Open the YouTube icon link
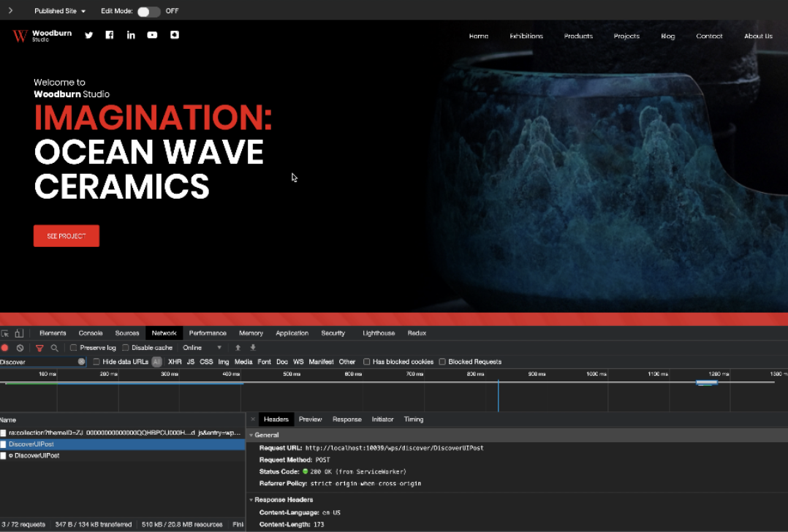 tap(152, 35)
